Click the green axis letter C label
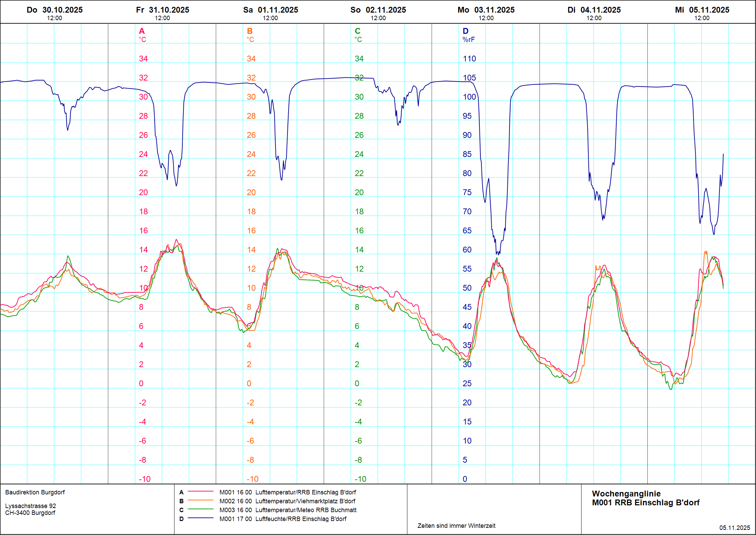 click(358, 31)
